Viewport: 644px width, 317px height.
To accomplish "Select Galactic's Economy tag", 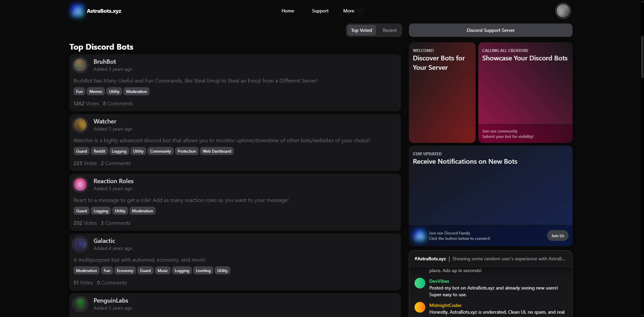I will (125, 271).
